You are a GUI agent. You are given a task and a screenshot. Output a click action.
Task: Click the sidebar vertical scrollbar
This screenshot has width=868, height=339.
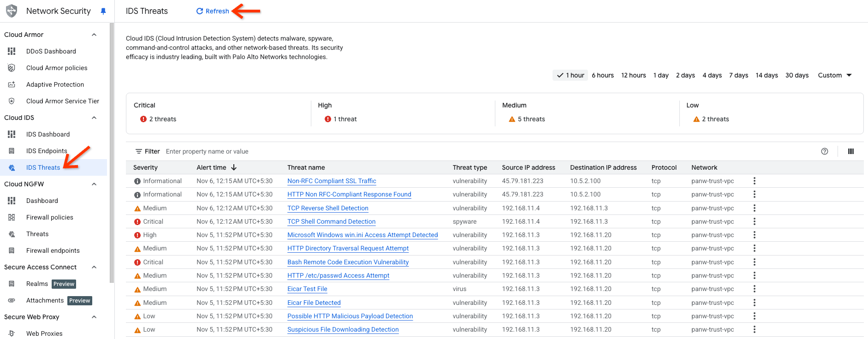(x=111, y=152)
